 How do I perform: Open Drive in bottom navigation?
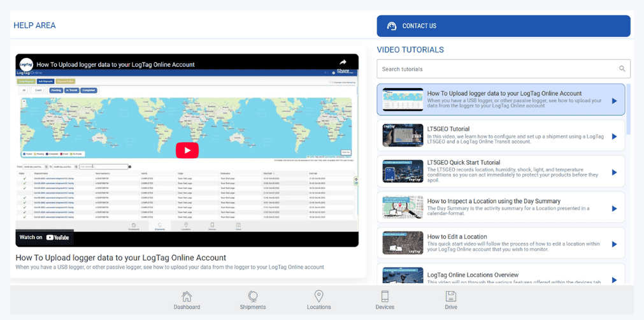coord(450,301)
